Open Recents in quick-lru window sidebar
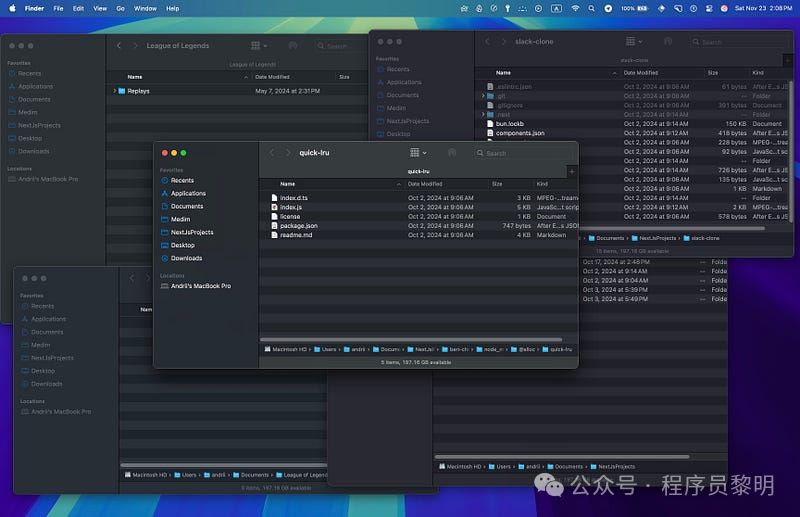This screenshot has height=517, width=800. pyautogui.click(x=182, y=180)
